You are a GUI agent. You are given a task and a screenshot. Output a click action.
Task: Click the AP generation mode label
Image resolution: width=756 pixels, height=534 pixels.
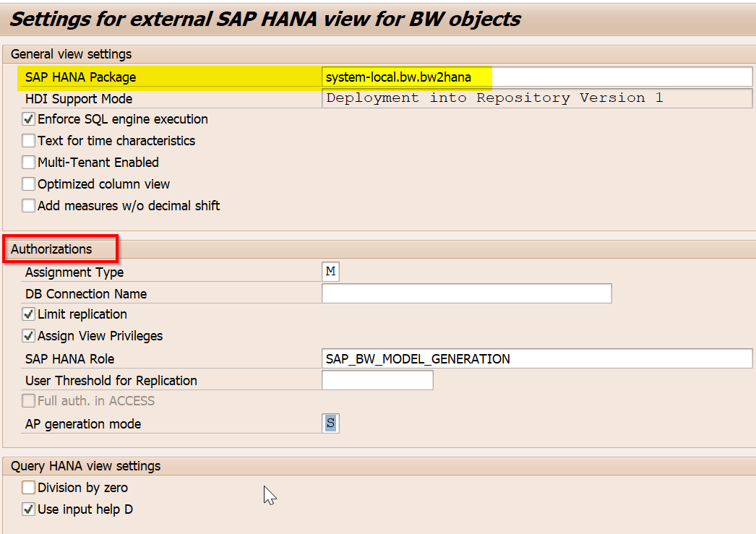[x=83, y=424]
